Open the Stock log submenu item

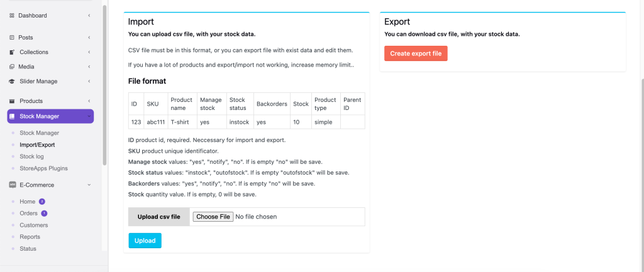pyautogui.click(x=32, y=156)
